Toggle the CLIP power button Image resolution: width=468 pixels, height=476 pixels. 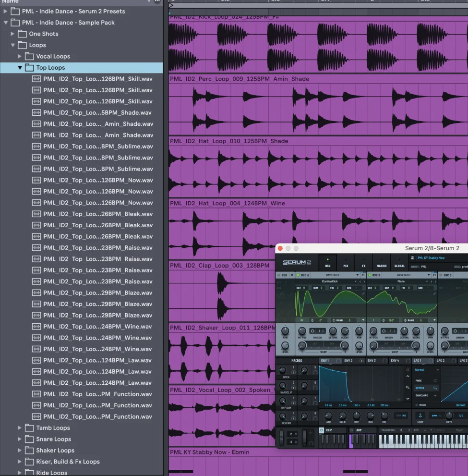(x=322, y=430)
